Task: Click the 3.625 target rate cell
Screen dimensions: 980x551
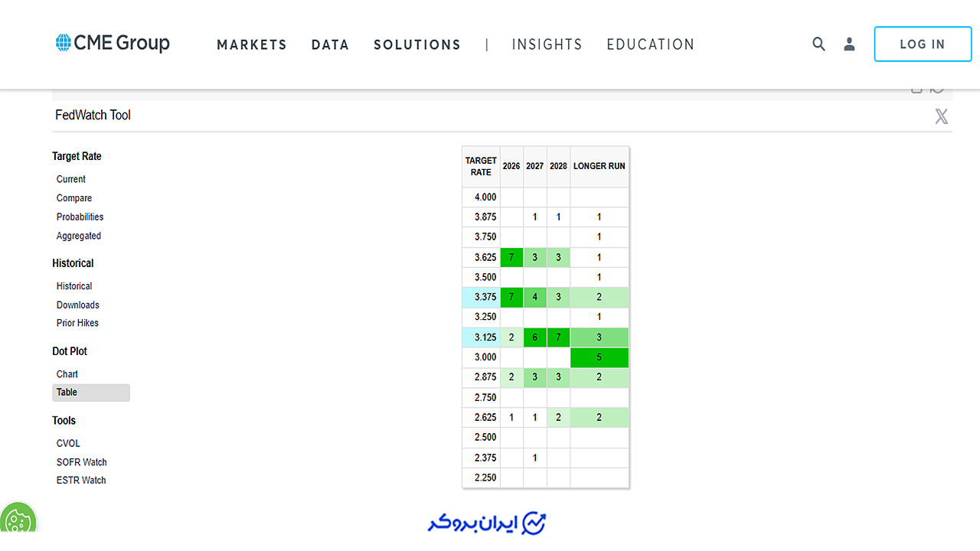Action: (482, 258)
